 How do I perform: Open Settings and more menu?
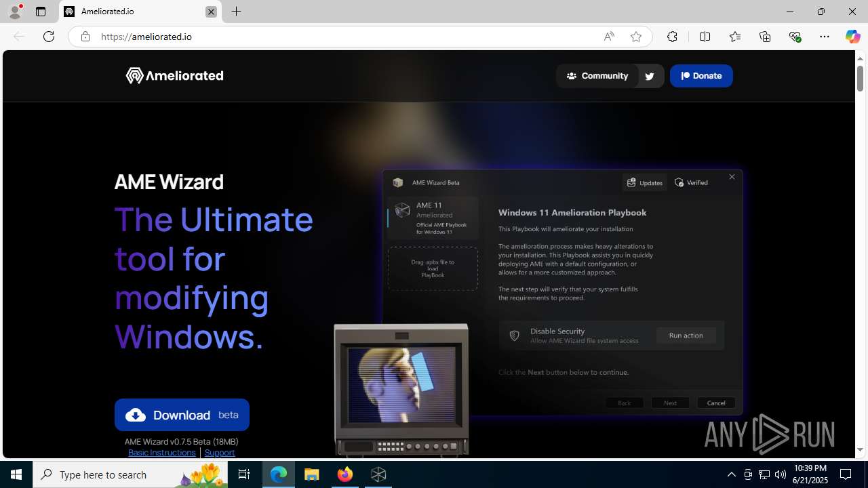pos(825,37)
